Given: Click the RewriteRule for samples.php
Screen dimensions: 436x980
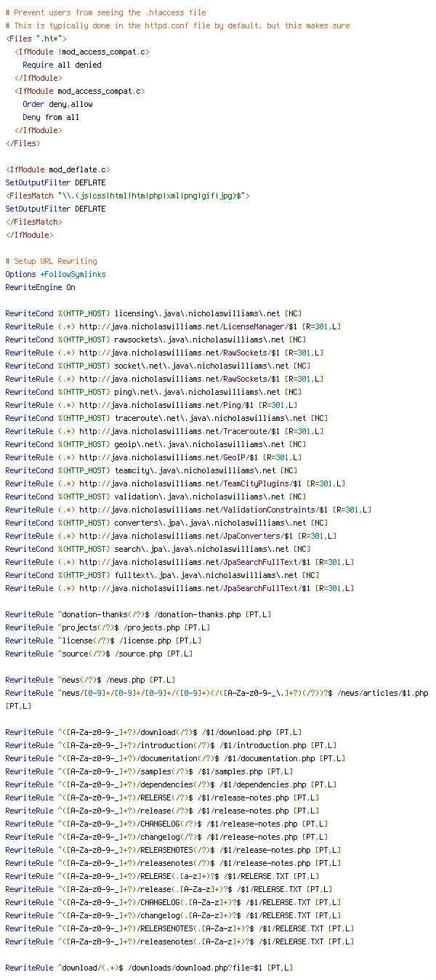Looking at the screenshot, I should point(149,771).
